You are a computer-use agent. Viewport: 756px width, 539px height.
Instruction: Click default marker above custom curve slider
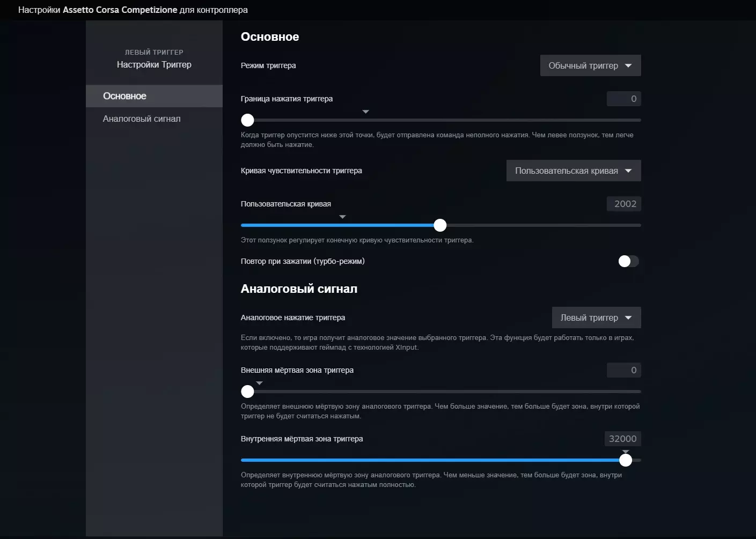(x=342, y=217)
